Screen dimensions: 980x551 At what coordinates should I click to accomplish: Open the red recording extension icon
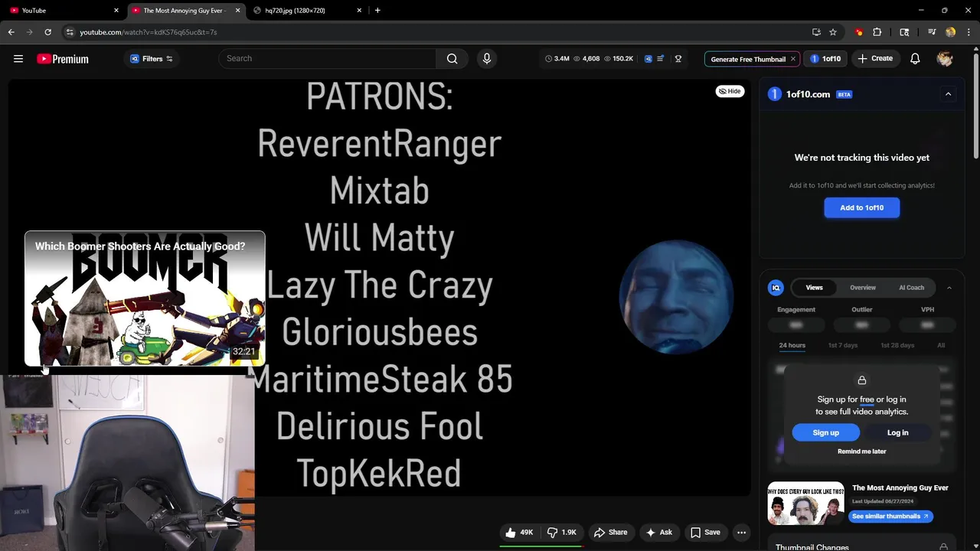click(x=859, y=32)
